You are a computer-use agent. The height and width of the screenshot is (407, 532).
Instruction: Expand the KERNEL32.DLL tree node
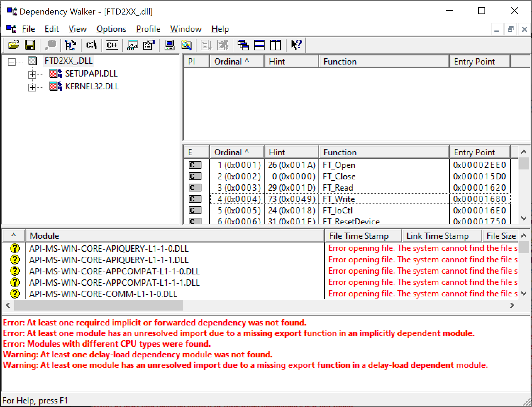tap(32, 87)
